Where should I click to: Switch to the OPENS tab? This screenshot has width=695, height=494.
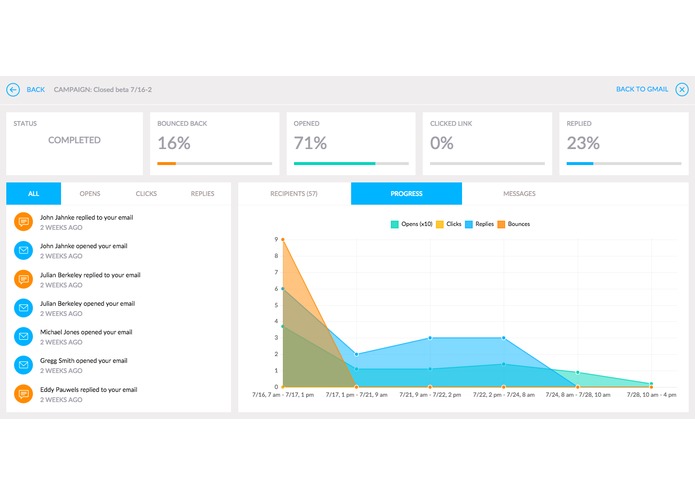(x=90, y=194)
